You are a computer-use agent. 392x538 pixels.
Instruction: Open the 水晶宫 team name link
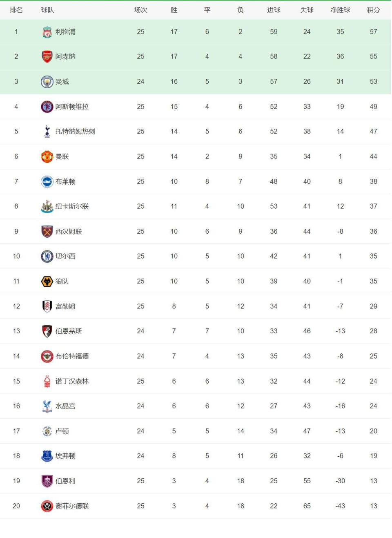65,406
